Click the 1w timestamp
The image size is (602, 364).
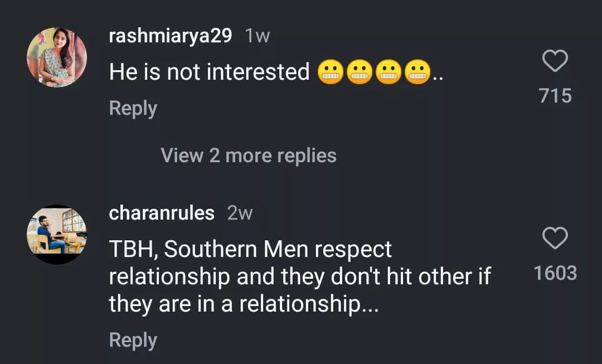click(258, 36)
